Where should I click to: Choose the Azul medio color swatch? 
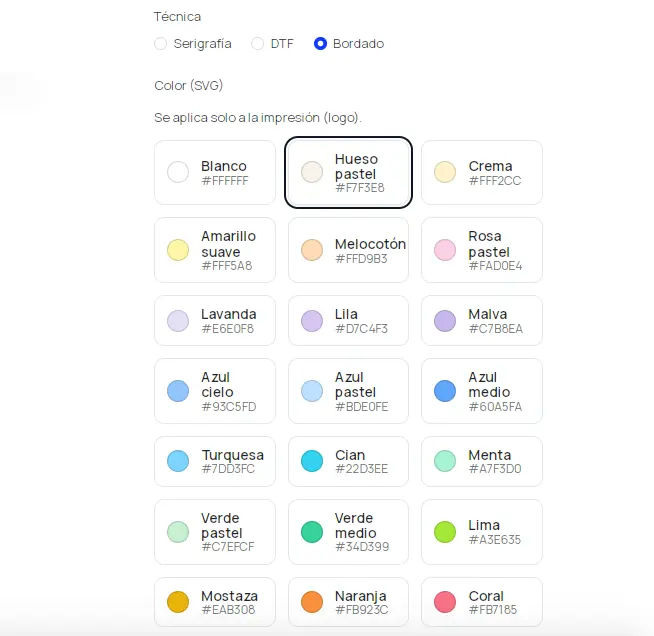pos(481,391)
